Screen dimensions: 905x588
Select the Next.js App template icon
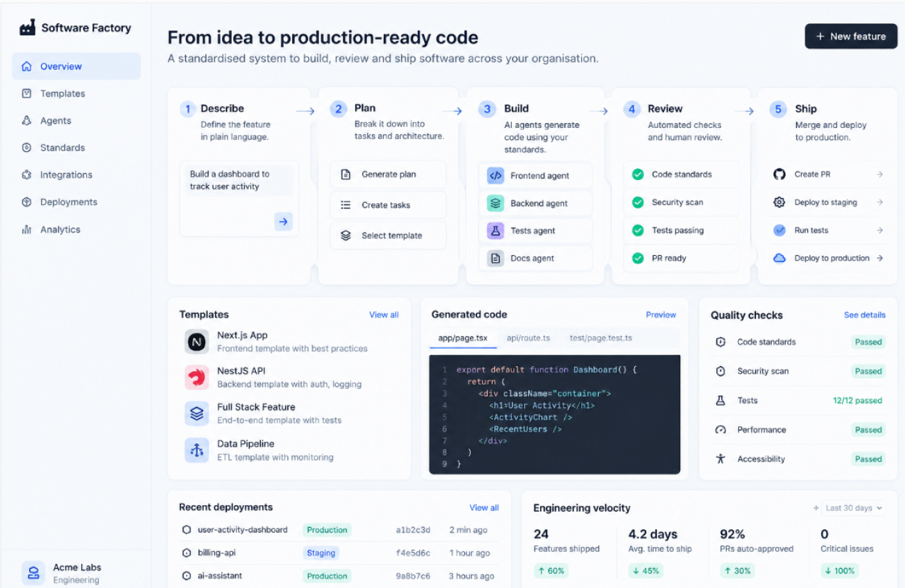(x=197, y=342)
